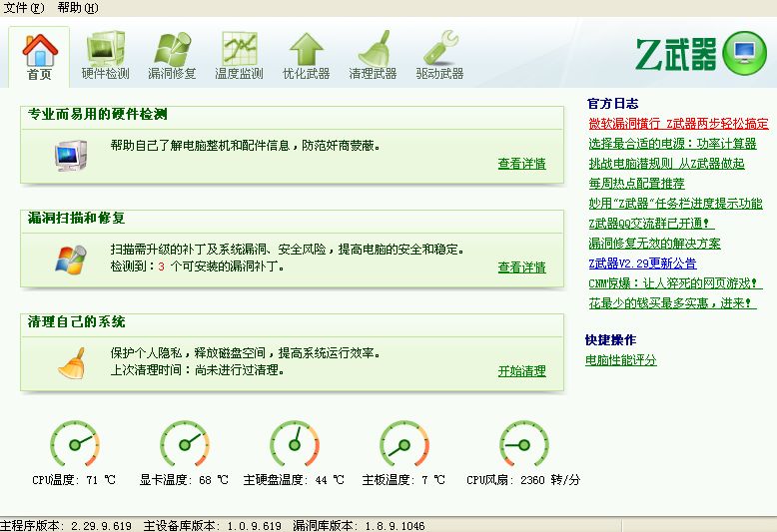Open the 优化武器 optimization tool
The width and height of the screenshot is (777, 532).
306,56
